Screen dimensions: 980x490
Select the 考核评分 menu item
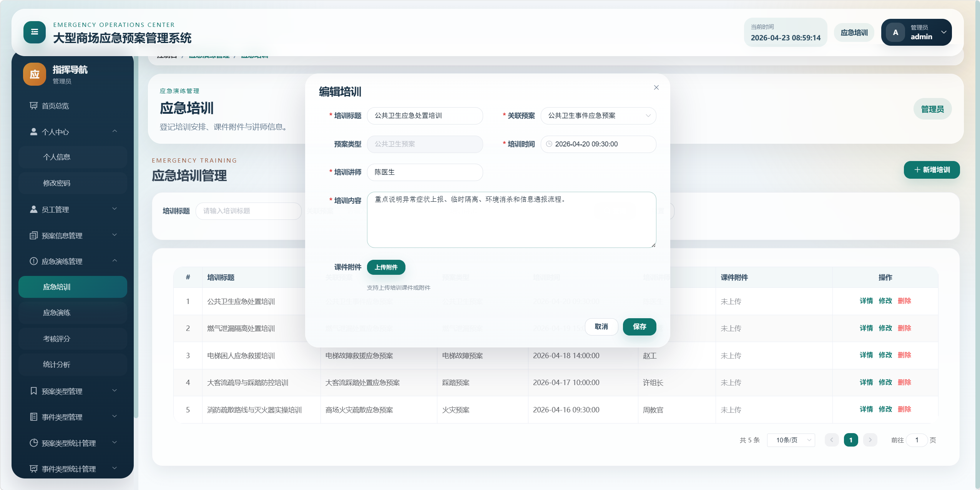(57, 339)
